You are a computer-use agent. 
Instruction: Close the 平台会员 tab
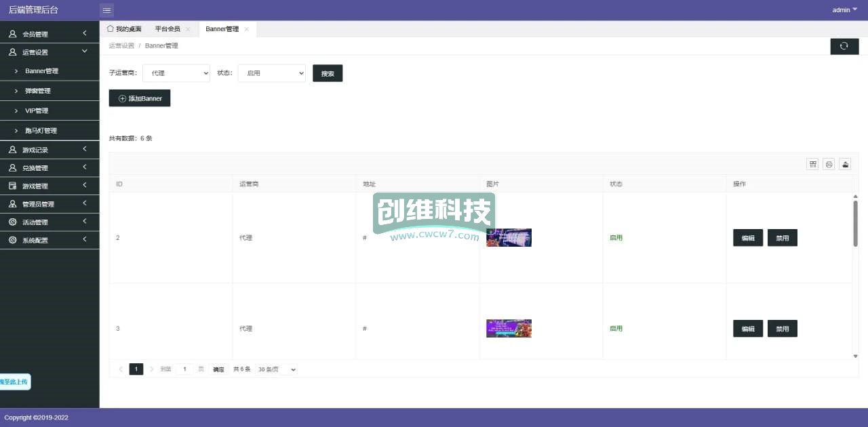[x=188, y=29]
